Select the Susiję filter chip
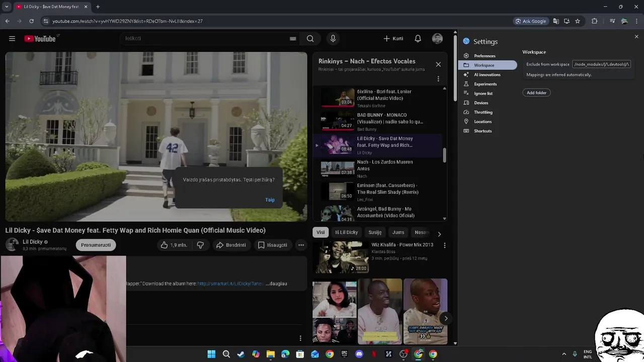644x362 pixels. pyautogui.click(x=375, y=232)
